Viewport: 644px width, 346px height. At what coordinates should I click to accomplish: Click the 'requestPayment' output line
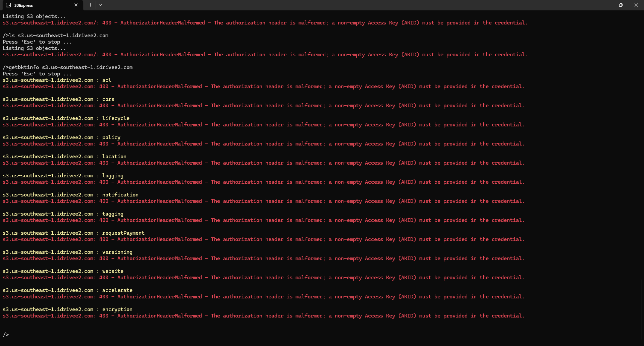click(x=73, y=233)
